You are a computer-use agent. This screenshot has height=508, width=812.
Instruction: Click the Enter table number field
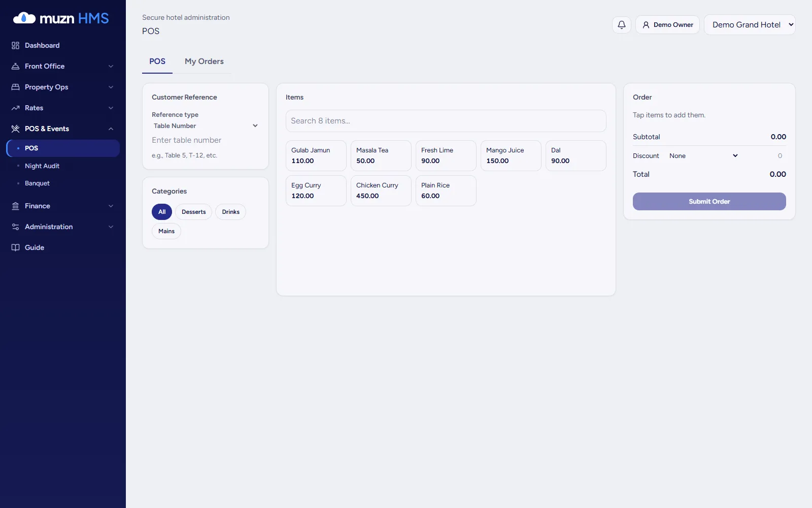click(206, 140)
